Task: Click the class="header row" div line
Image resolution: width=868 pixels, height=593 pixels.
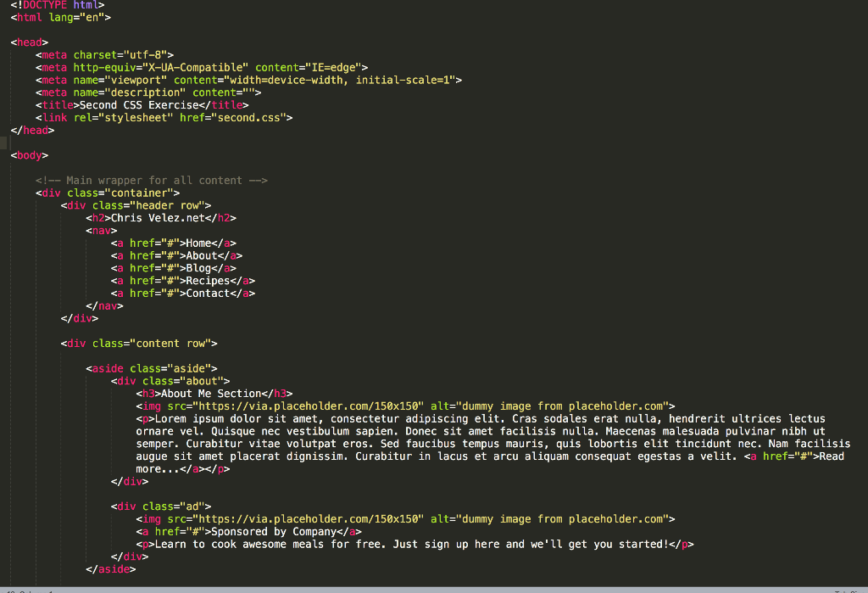Action: click(x=136, y=205)
